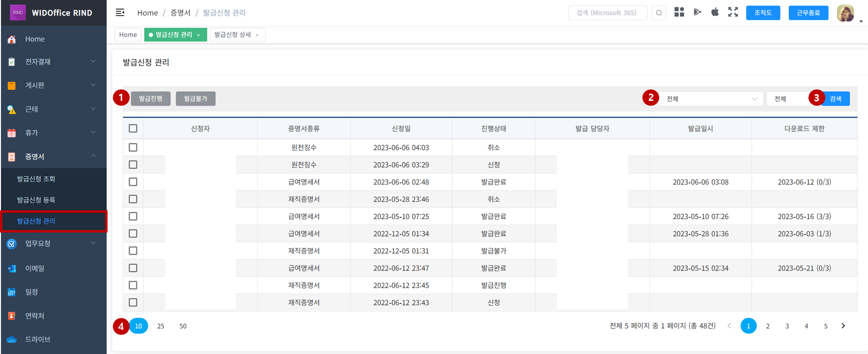Open 발급신청 조회 in sidebar

[36, 179]
